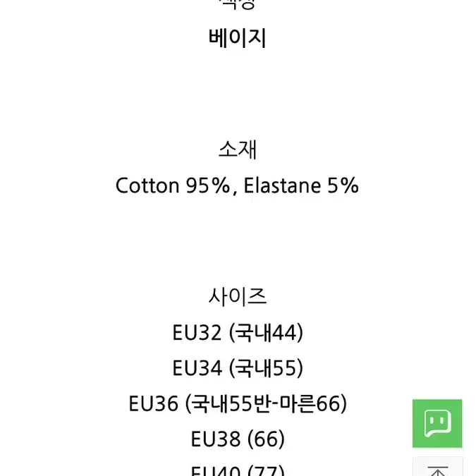Choose the EU34 (국내55) size line
Screen dimensions: 476x476
[x=238, y=368]
